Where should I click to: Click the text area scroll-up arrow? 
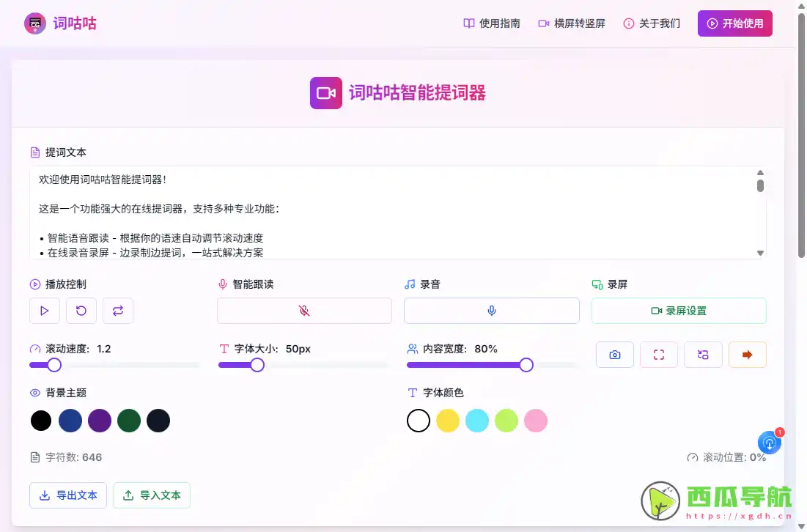[760, 173]
